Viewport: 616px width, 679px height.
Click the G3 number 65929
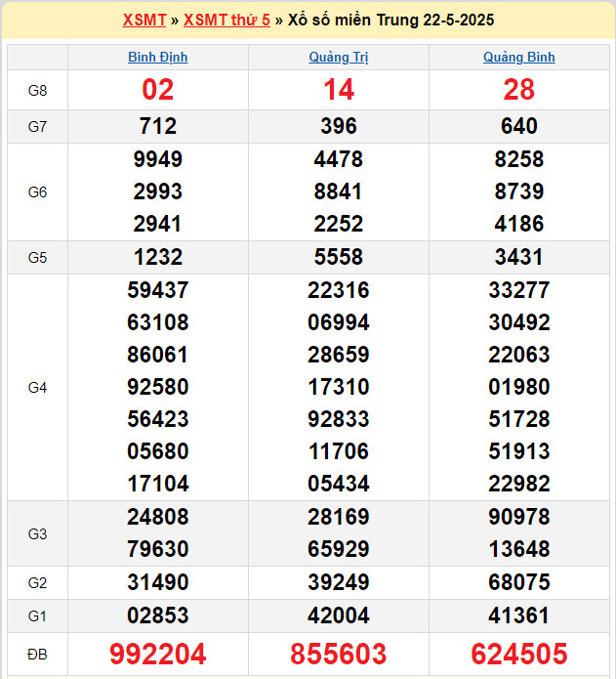point(339,549)
